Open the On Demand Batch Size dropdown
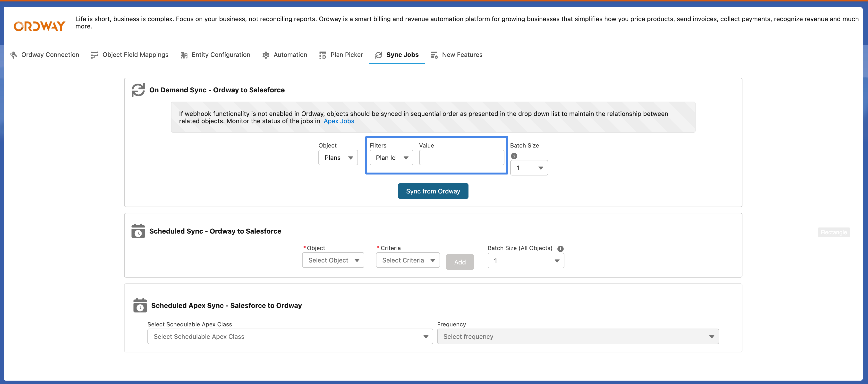Image resolution: width=868 pixels, height=384 pixels. [529, 168]
